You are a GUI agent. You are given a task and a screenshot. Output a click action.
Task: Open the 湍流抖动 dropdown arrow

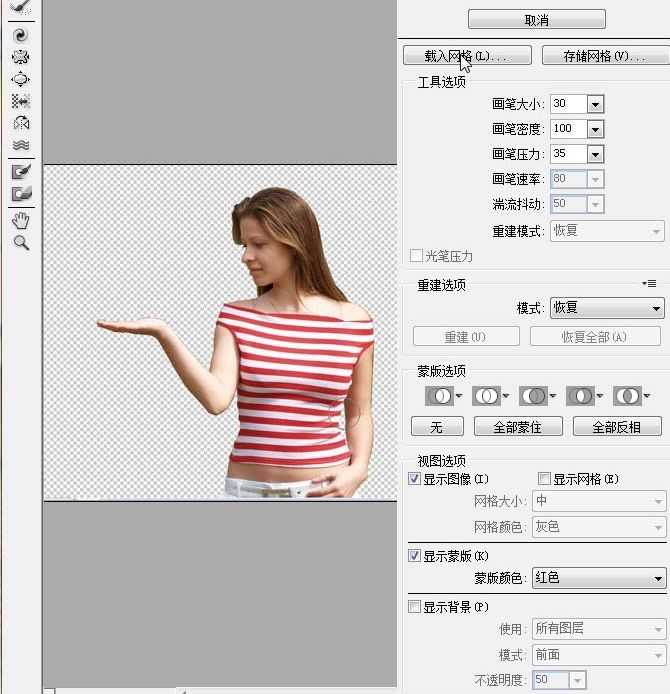pyautogui.click(x=595, y=204)
